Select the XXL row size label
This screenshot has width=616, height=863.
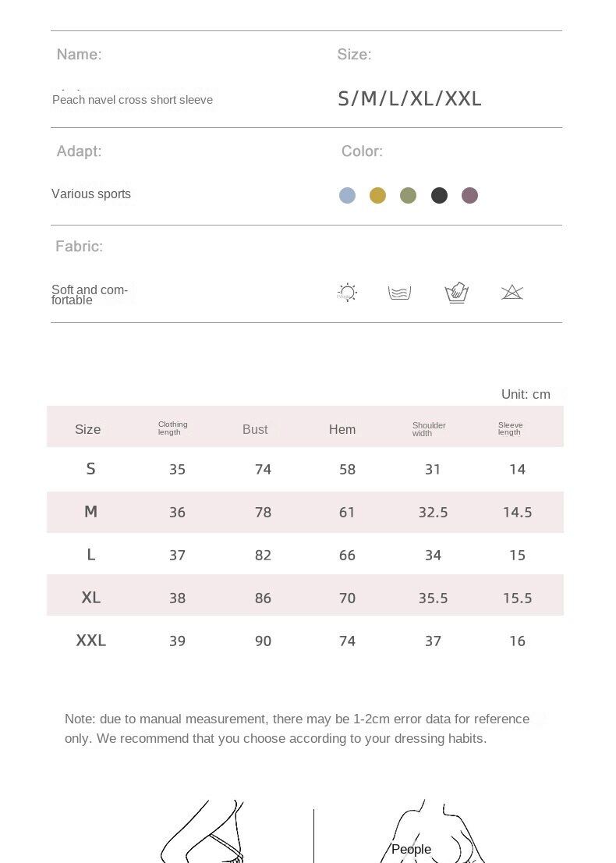(91, 641)
